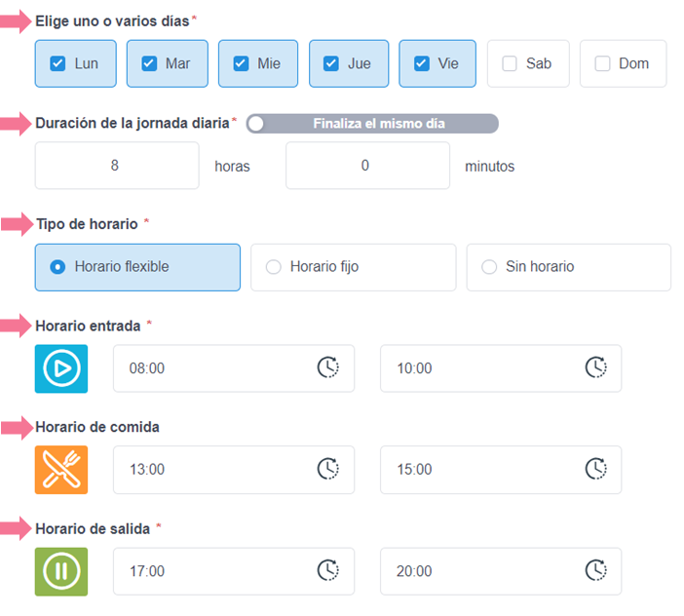Viewport: 684px width, 616px height.
Task: Uncheck the Lun day checkbox
Action: point(57,64)
